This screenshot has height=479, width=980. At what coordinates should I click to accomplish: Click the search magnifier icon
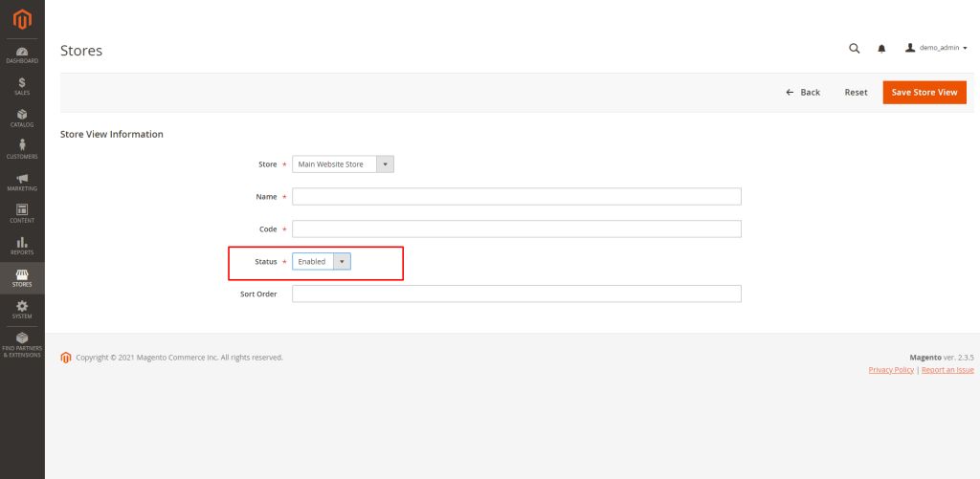pyautogui.click(x=854, y=48)
